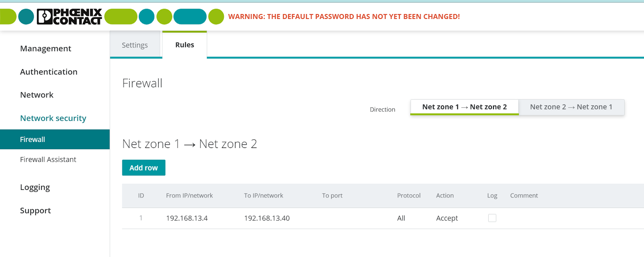Click the Phoenix Contact logo
This screenshot has height=257, width=644.
pyautogui.click(x=69, y=16)
